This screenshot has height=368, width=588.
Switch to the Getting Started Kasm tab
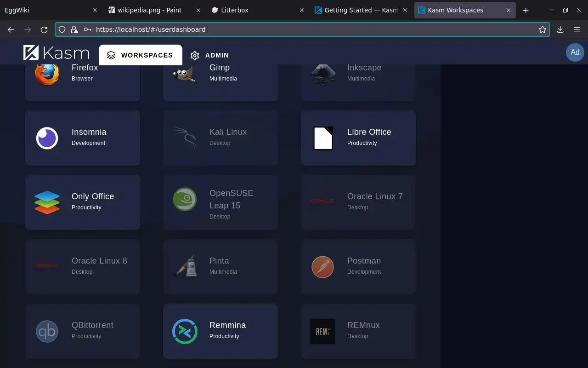362,10
